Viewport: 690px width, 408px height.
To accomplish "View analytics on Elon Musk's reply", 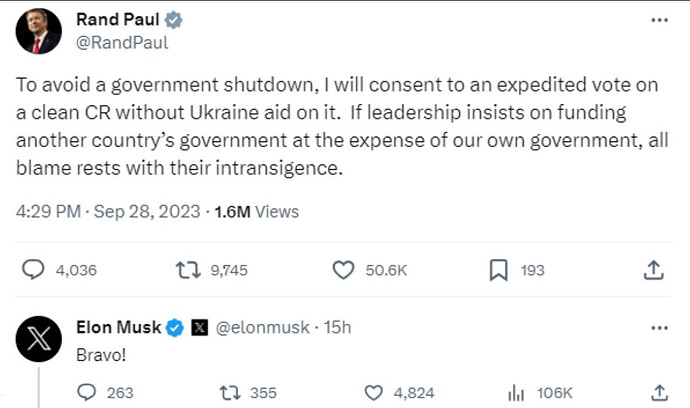I will coord(518,393).
